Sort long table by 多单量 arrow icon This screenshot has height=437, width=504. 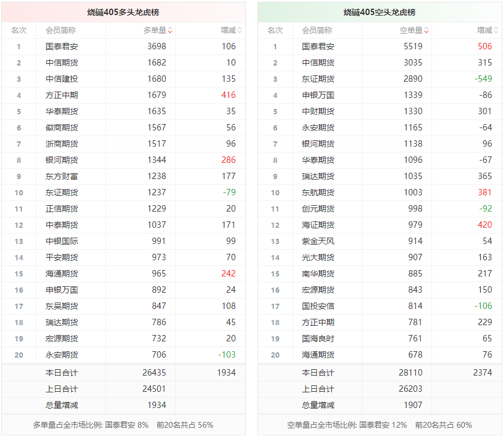(170, 31)
